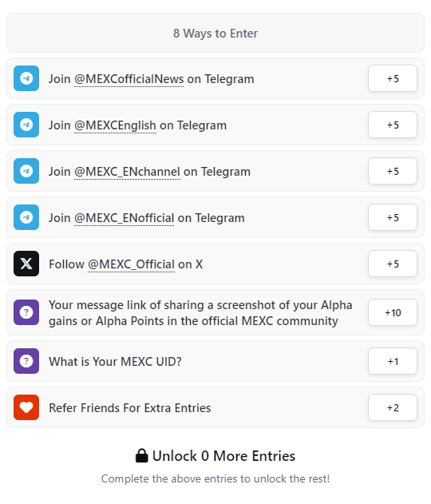Click purple question icon for Alpha gains entry
This screenshot has height=504, width=431.
[26, 312]
